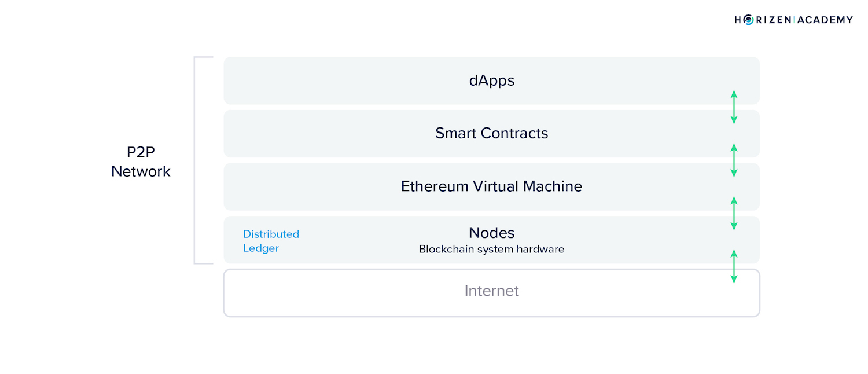This screenshot has width=868, height=374.
Task: Click the arrow between Smart Contracts and Ethereum Virtual Machine
Action: click(734, 160)
